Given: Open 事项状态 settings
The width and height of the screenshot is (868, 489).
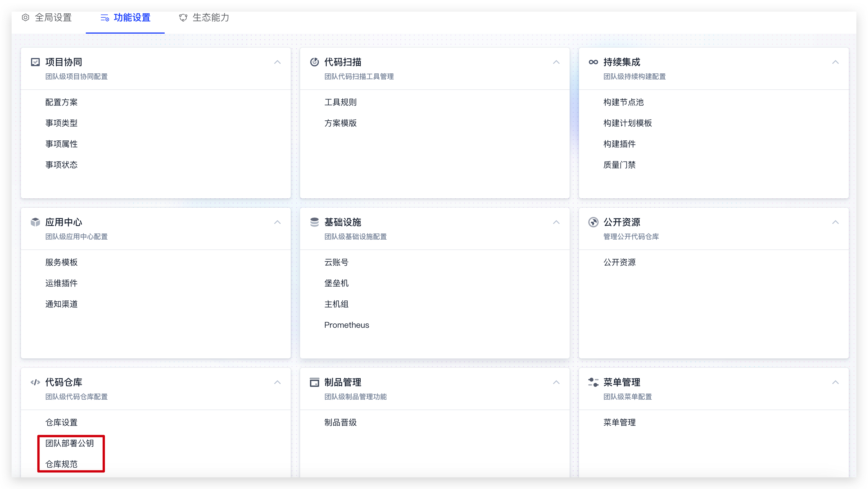Looking at the screenshot, I should pos(61,165).
